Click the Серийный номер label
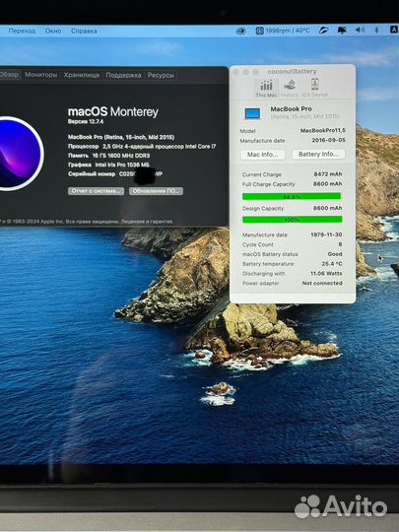Viewport: 399px width, 532px height. (x=92, y=173)
